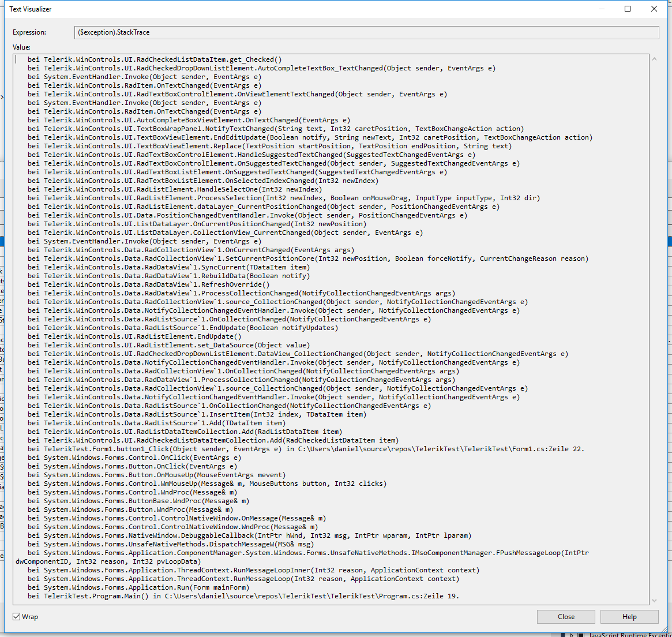Click the Form1.button1_Click stack trace line
Viewport: 672px width, 637px height.
coord(306,449)
